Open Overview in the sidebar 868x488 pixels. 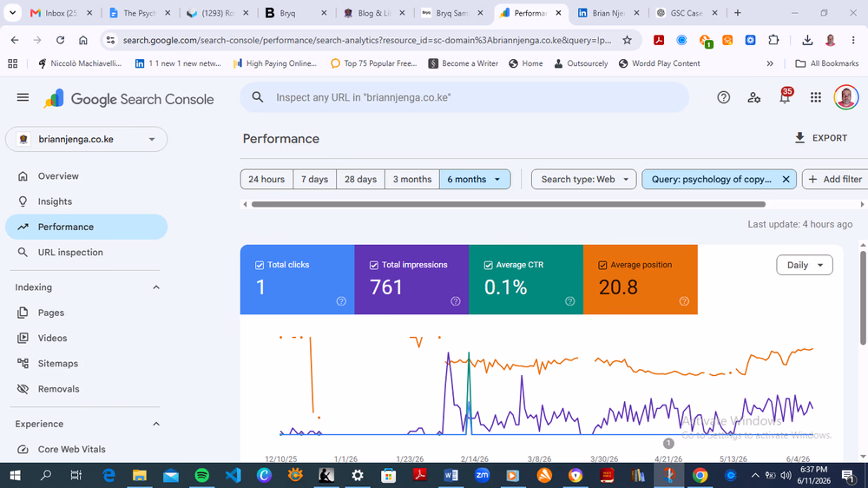click(x=86, y=176)
